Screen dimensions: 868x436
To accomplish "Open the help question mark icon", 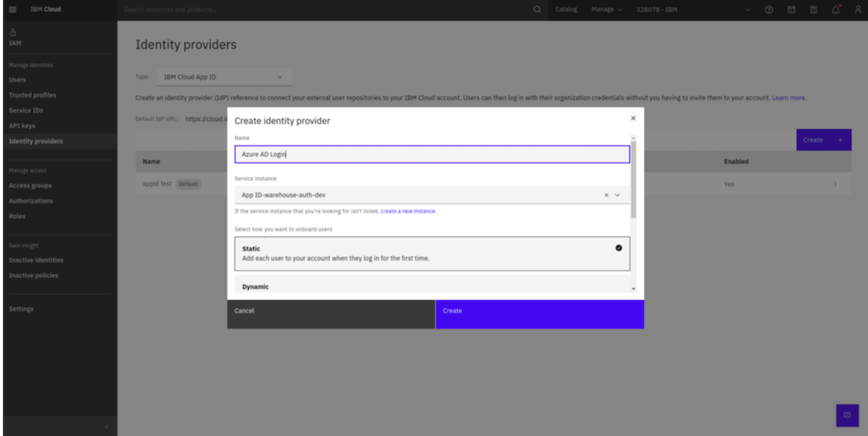I will (x=769, y=9).
